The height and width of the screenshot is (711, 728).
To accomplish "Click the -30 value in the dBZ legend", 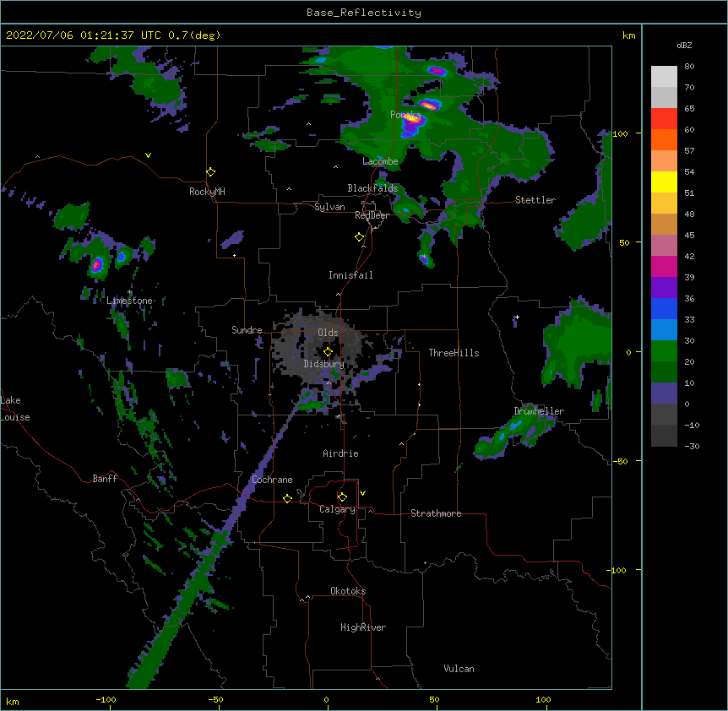I will 692,446.
